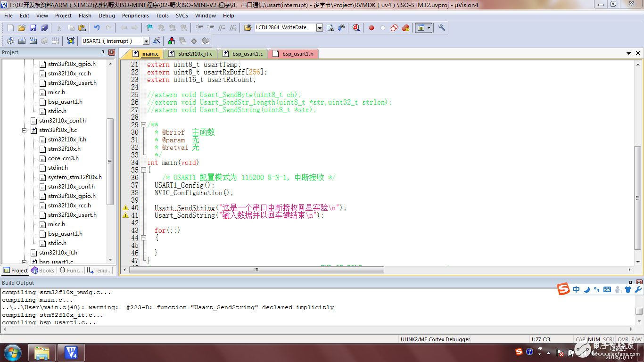The width and height of the screenshot is (644, 362).
Task: Toggle the moon icon on the Sogou bar
Action: [x=586, y=289]
